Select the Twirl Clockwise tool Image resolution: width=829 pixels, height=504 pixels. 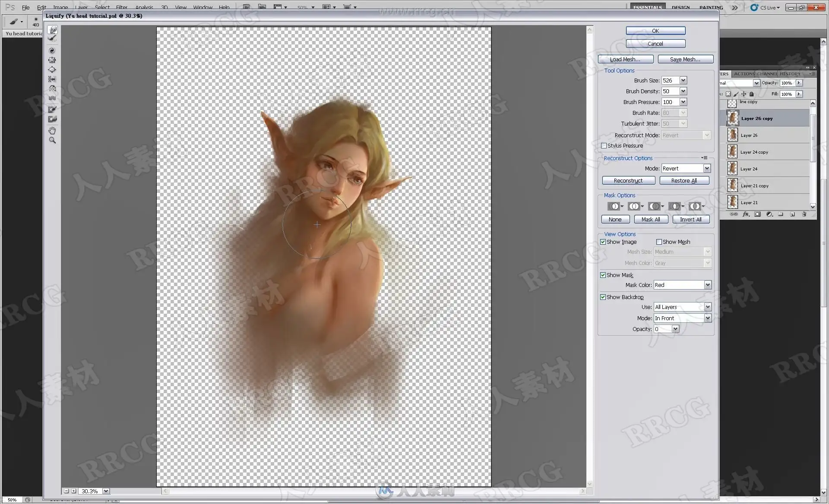[x=52, y=50]
